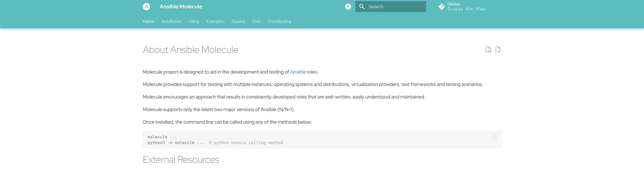The image size is (644, 171).
Task: Open the edit this page icon
Action: [x=498, y=50]
